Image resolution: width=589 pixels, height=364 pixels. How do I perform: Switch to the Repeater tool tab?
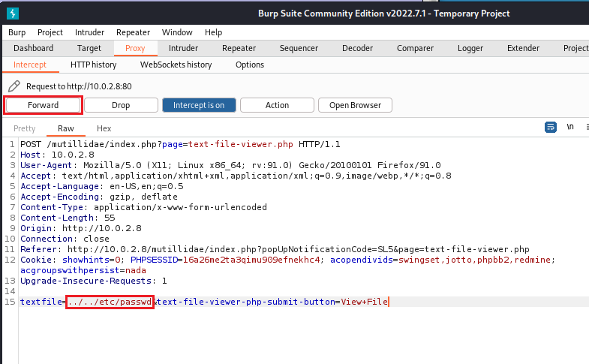tap(239, 48)
